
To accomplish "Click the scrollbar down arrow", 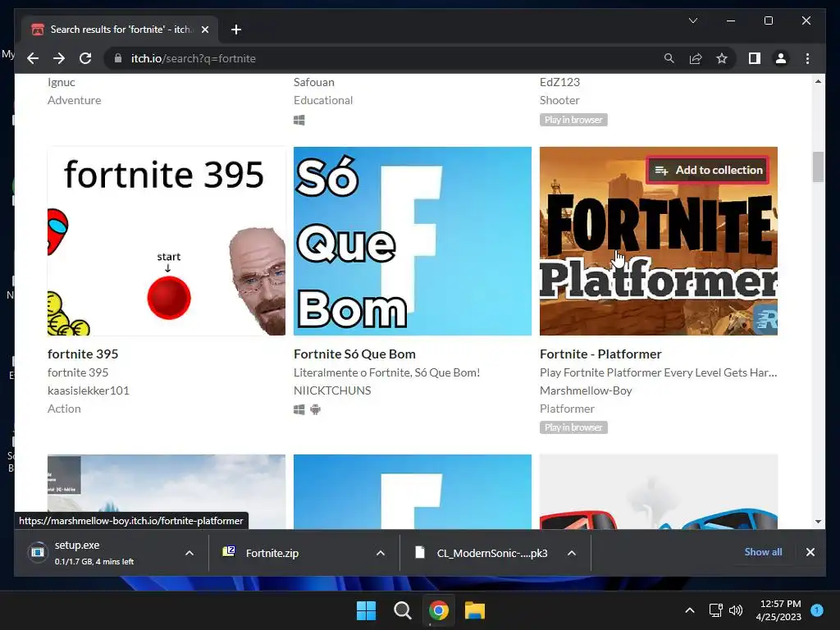I will (x=818, y=521).
